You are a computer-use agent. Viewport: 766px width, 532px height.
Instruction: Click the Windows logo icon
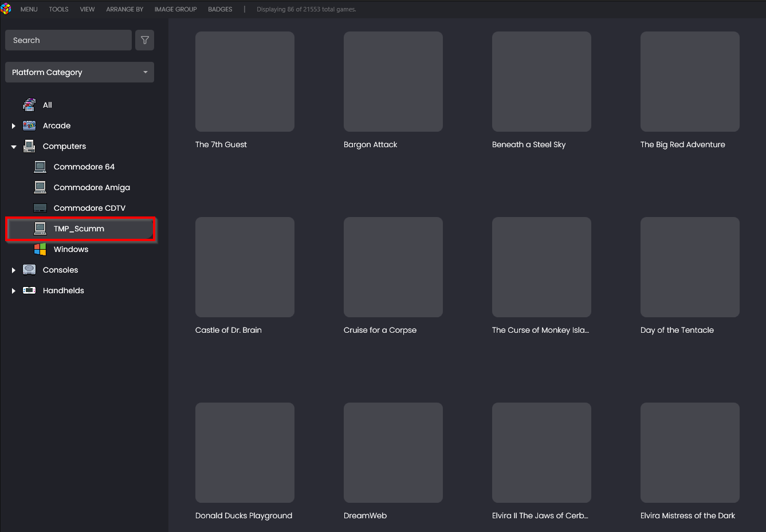pyautogui.click(x=40, y=249)
